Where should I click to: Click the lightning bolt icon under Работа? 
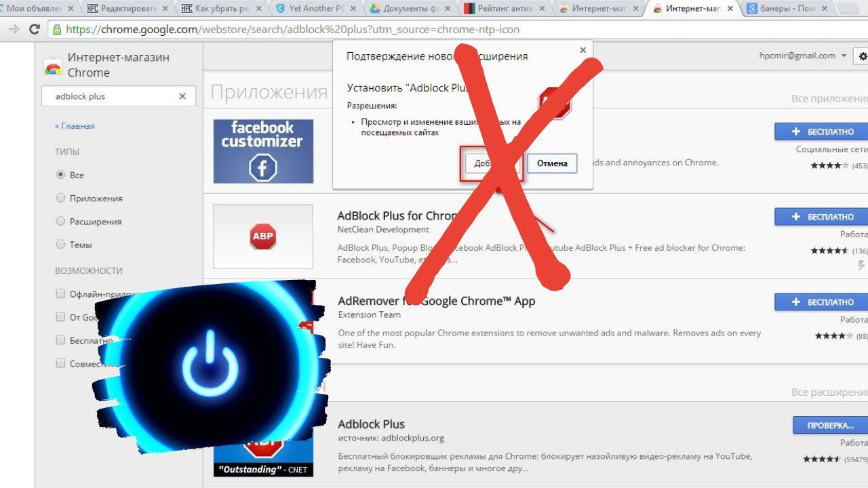(x=861, y=265)
